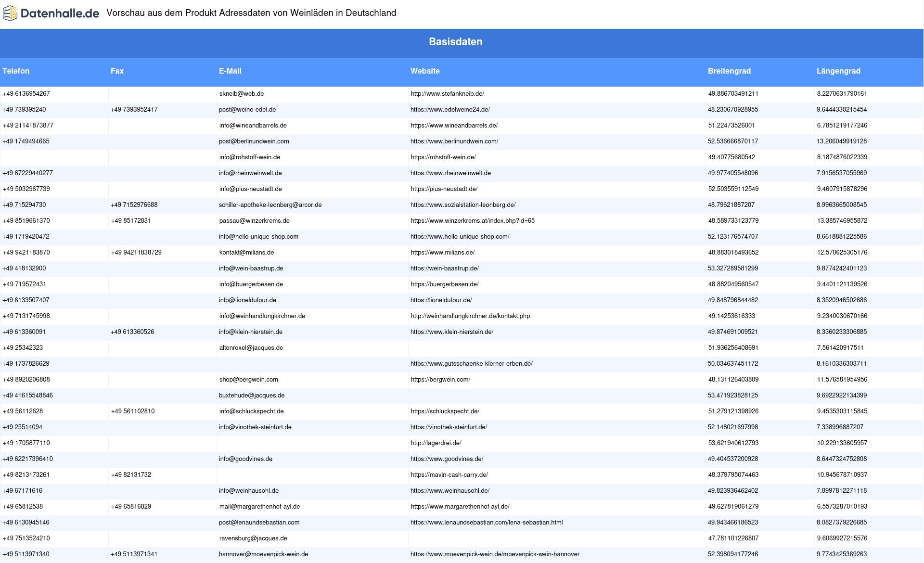Click longitude value 6.5573287010193

coord(842,507)
